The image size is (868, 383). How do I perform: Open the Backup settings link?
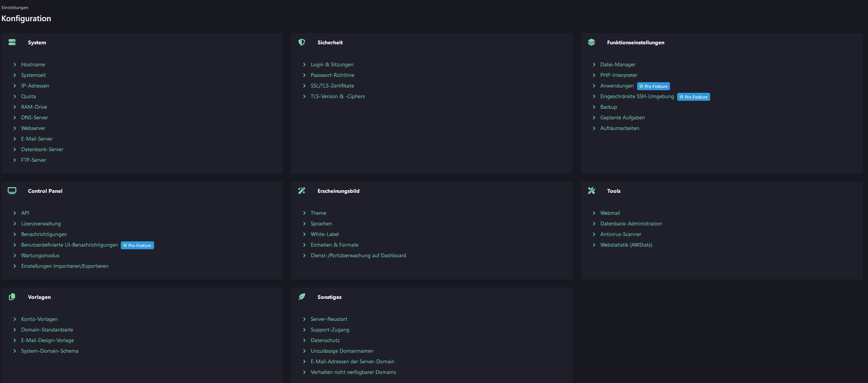608,107
